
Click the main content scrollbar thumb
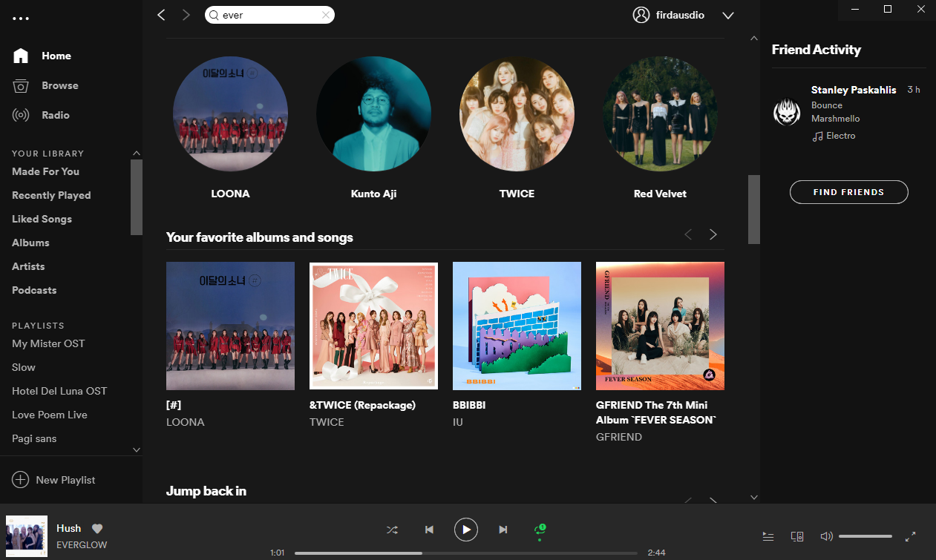click(754, 209)
